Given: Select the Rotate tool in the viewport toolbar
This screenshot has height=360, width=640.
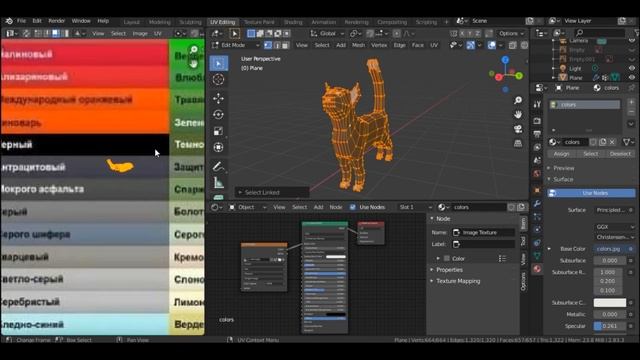Looking at the screenshot, I should tap(218, 115).
